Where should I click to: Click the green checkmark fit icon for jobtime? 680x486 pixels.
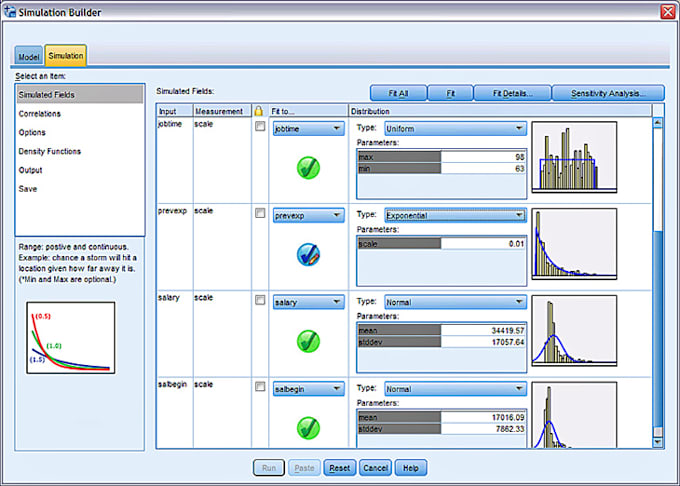pos(307,168)
